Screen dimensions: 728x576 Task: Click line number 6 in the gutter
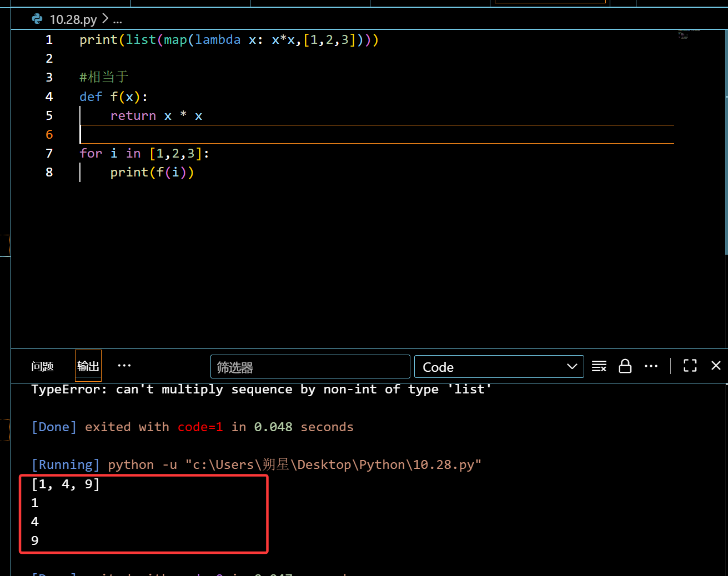49,134
